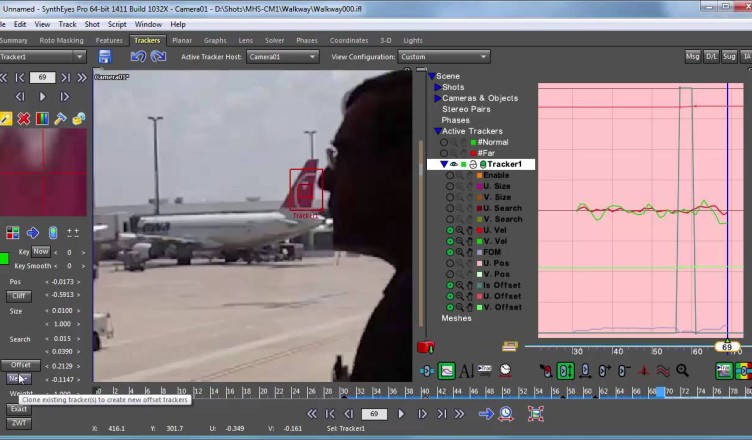Collapse the Tracker1 channel list
This screenshot has height=440, width=752.
(x=444, y=164)
